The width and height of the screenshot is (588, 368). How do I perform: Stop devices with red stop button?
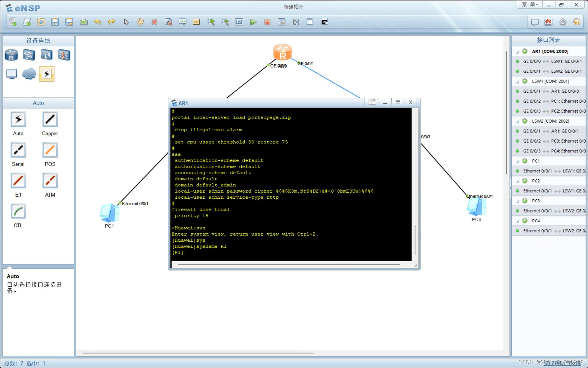point(267,22)
